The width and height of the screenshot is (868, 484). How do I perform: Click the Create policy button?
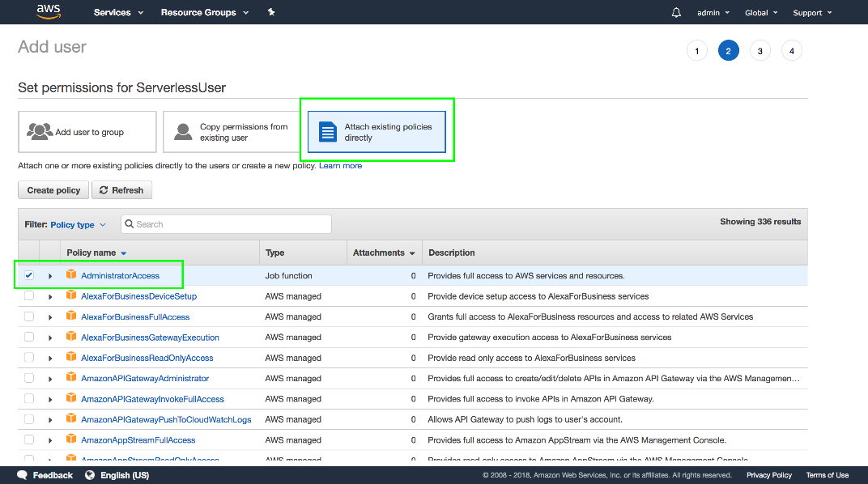[x=53, y=190]
